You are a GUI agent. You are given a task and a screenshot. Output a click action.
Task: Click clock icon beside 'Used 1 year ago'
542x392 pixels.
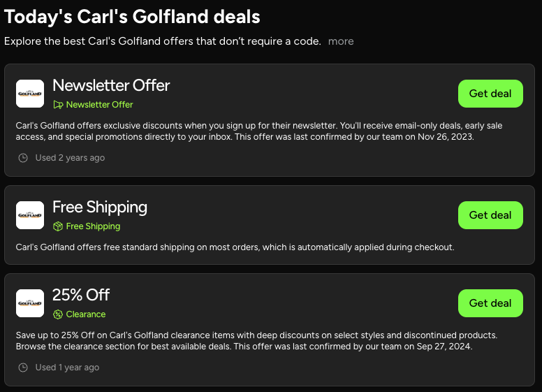click(x=23, y=368)
